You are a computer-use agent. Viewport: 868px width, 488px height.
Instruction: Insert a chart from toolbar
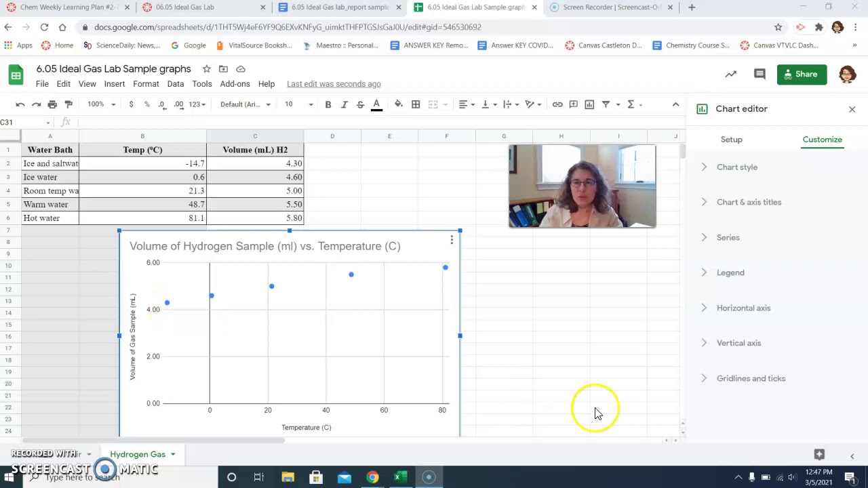589,104
